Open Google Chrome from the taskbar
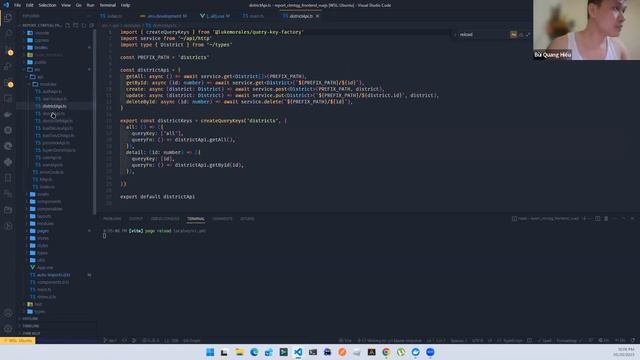Screen dimensions: 640x360 click(386, 352)
